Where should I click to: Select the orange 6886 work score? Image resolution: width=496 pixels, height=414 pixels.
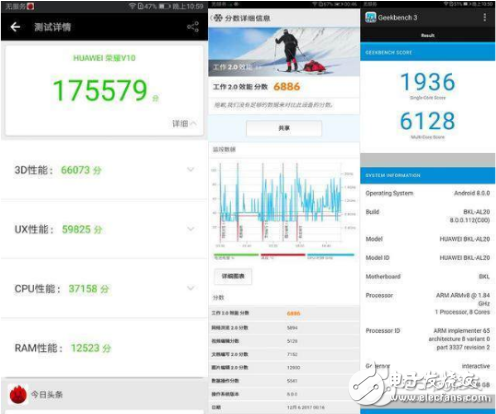(287, 87)
